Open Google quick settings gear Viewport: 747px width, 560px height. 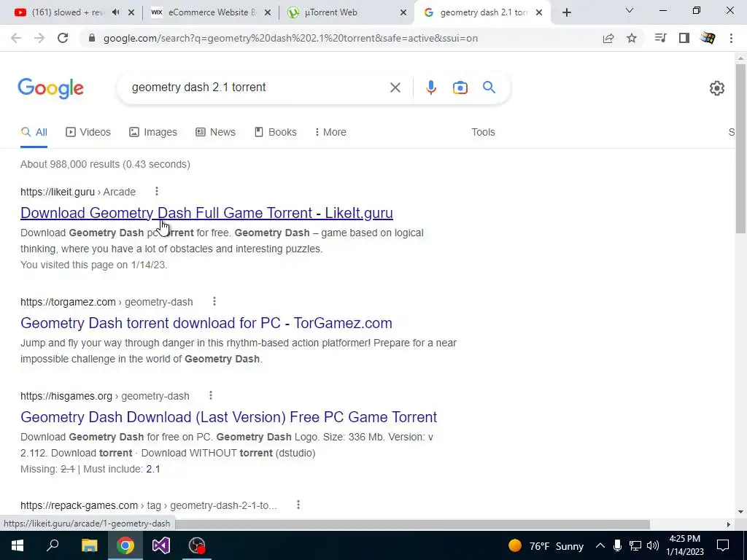(x=716, y=88)
